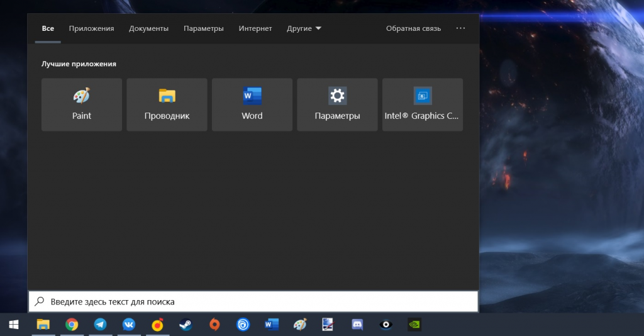Open the Word tile in search results
Viewport: 644px width, 336px height.
(x=252, y=104)
